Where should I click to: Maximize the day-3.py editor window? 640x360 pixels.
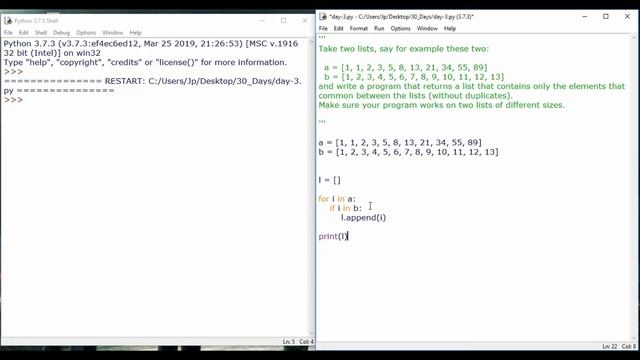pos(606,16)
